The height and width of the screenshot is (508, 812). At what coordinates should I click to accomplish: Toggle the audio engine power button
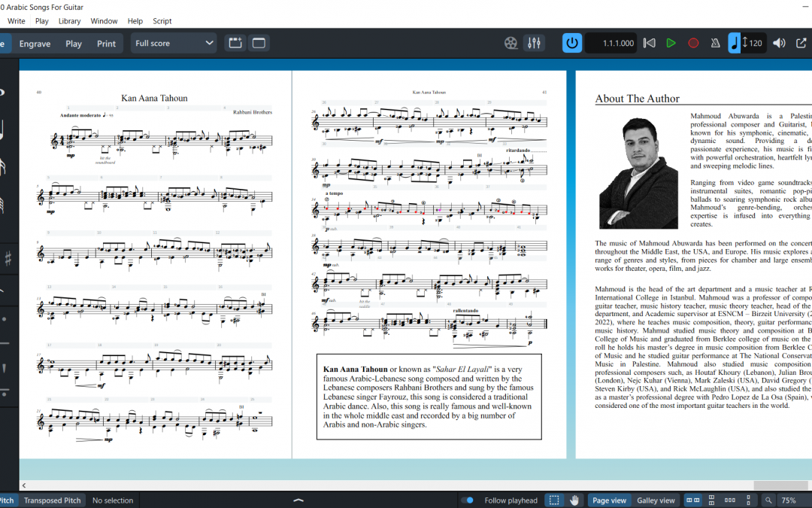coord(571,43)
